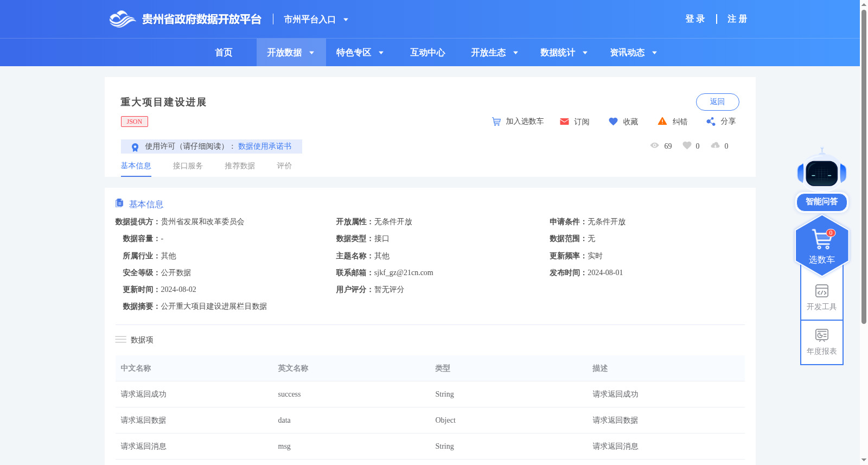Click the 暂无评分 rating value
The width and height of the screenshot is (868, 465).
389,290
